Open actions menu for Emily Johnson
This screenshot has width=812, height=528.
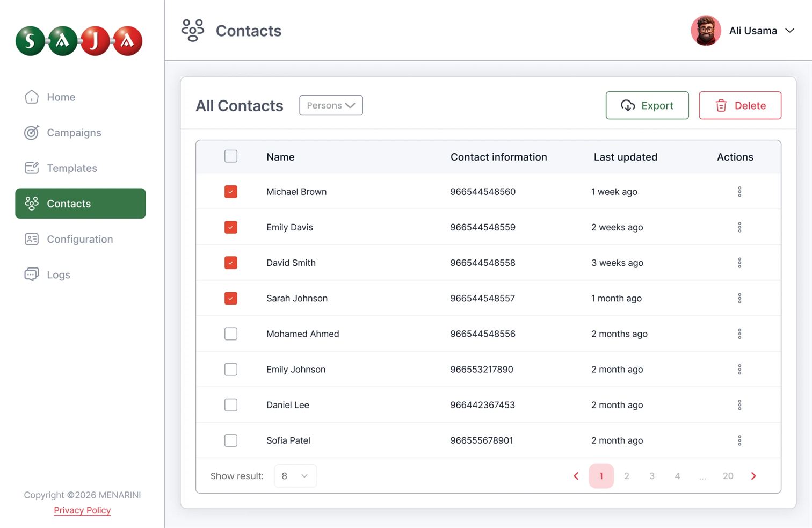click(740, 369)
